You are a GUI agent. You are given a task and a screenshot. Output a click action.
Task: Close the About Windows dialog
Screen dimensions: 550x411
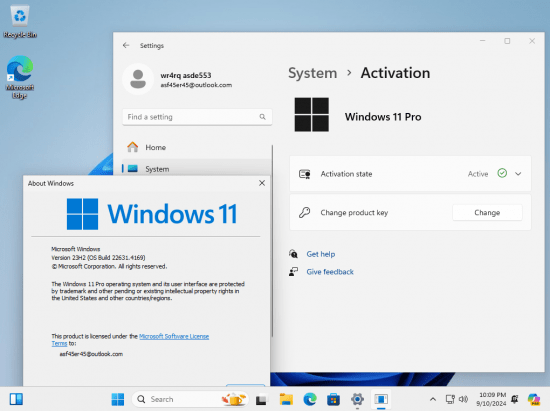[x=262, y=183]
